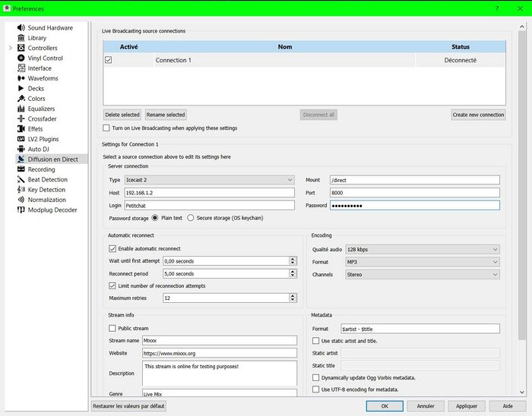Click the Annuler button
This screenshot has height=416, width=532.
(x=426, y=406)
